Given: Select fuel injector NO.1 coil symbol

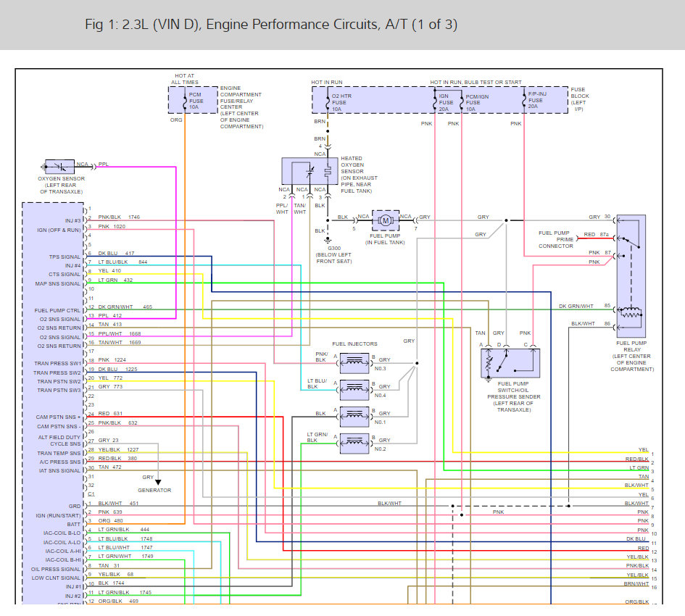Looking at the screenshot, I should tap(354, 417).
